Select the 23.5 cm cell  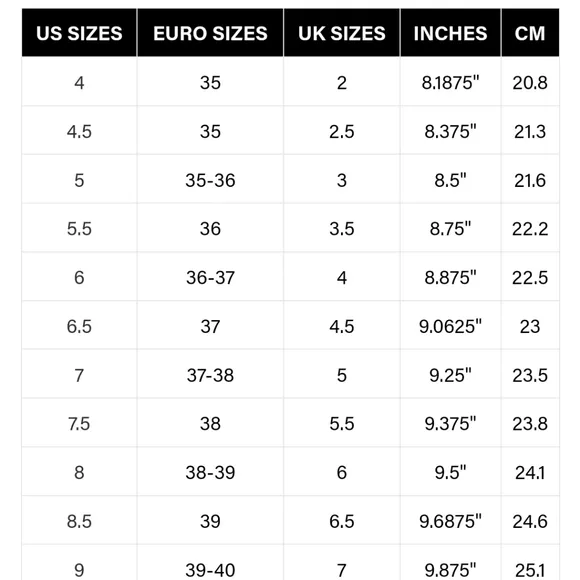(530, 375)
